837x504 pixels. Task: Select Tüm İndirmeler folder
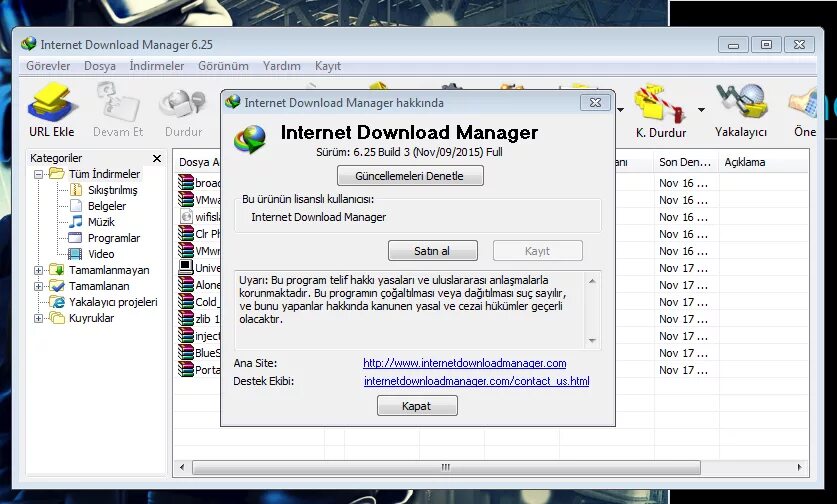pyautogui.click(x=104, y=174)
